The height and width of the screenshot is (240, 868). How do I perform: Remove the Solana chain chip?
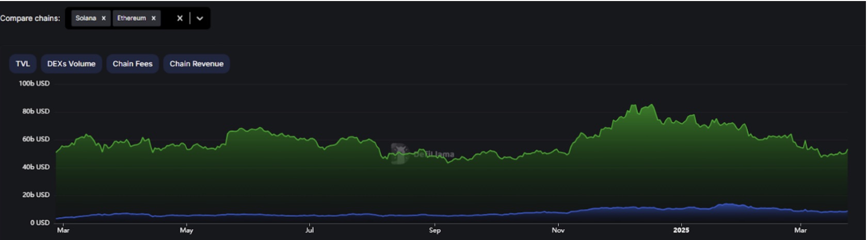point(103,18)
